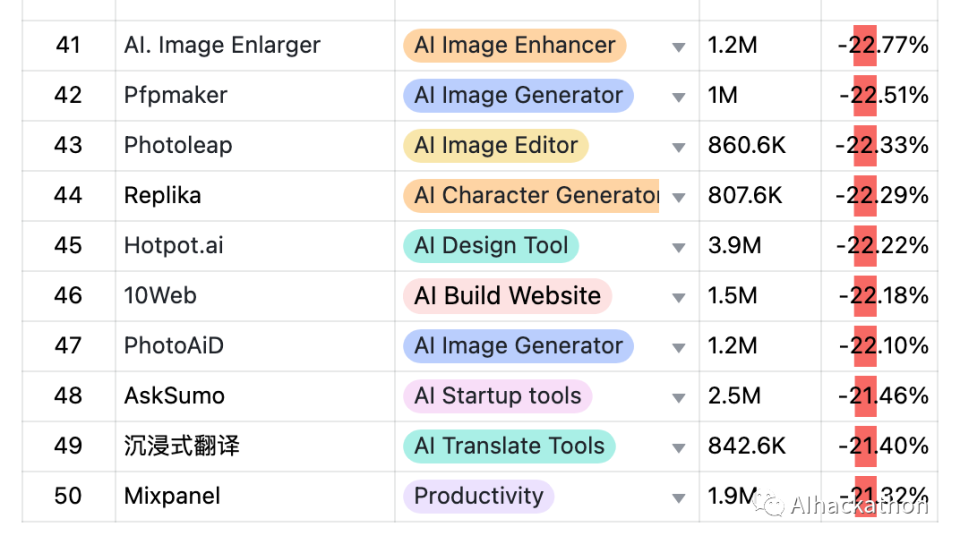Click the AI Startup tools tag

497,395
